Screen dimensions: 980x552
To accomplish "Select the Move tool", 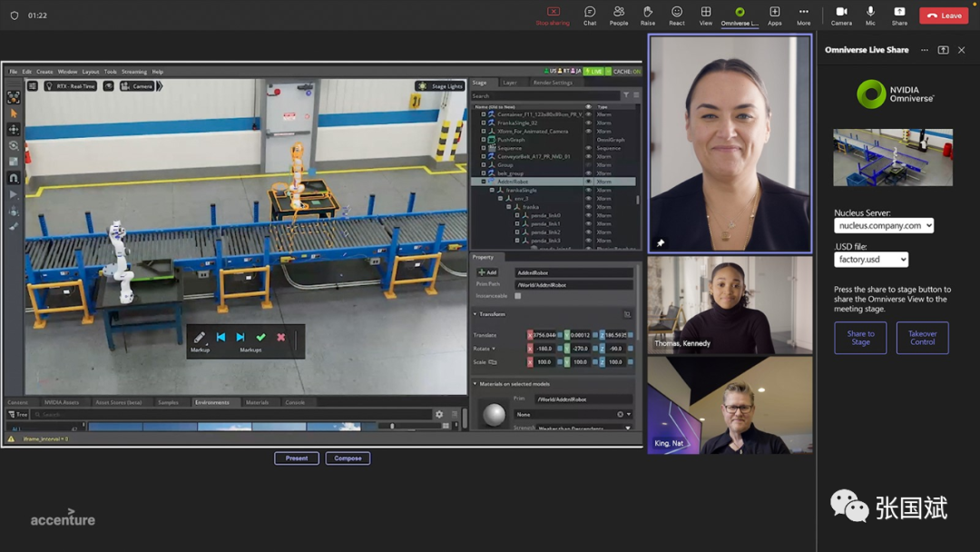I will (x=13, y=130).
